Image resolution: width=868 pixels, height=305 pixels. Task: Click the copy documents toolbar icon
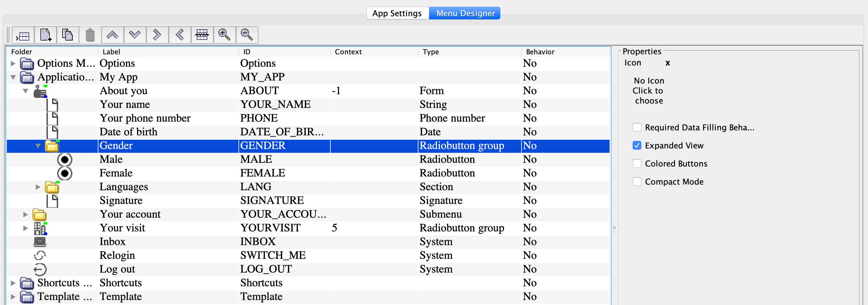click(68, 35)
